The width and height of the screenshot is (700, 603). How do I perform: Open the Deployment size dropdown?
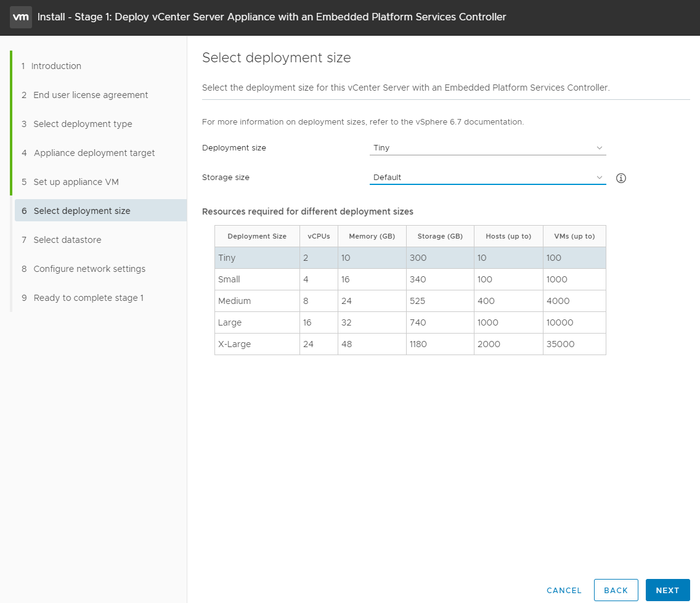487,148
